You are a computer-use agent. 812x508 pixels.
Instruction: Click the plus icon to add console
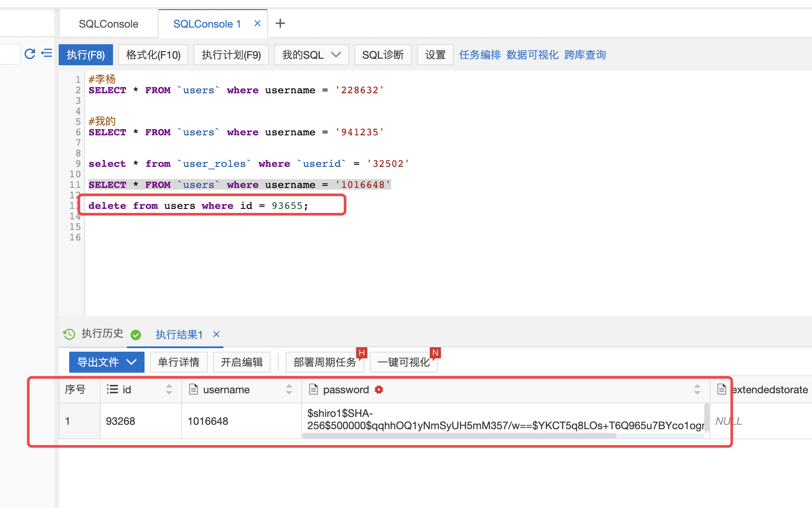pyautogui.click(x=280, y=23)
